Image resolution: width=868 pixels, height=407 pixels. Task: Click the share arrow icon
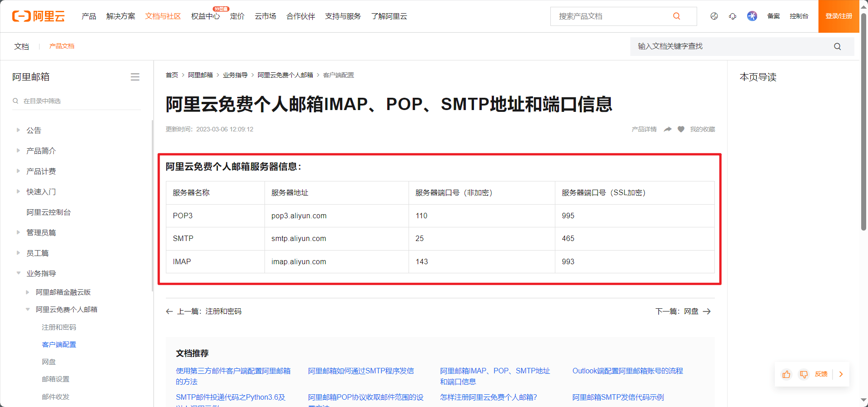pos(668,129)
